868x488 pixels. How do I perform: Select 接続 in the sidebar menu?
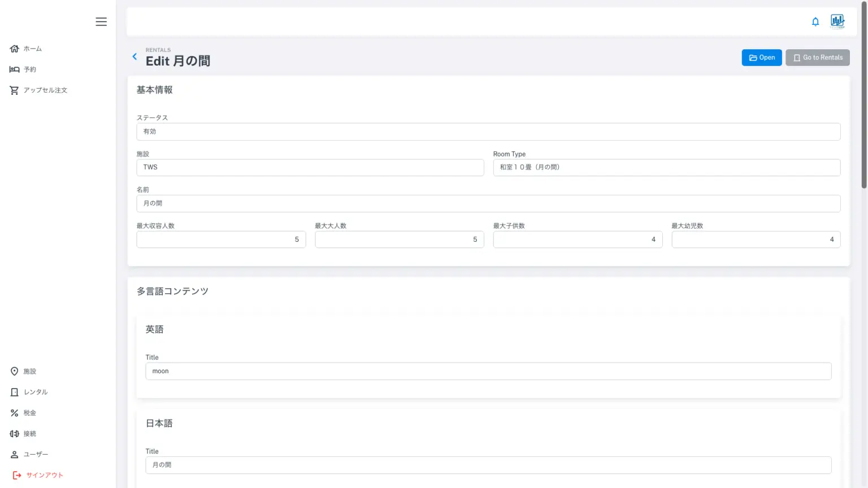click(29, 434)
